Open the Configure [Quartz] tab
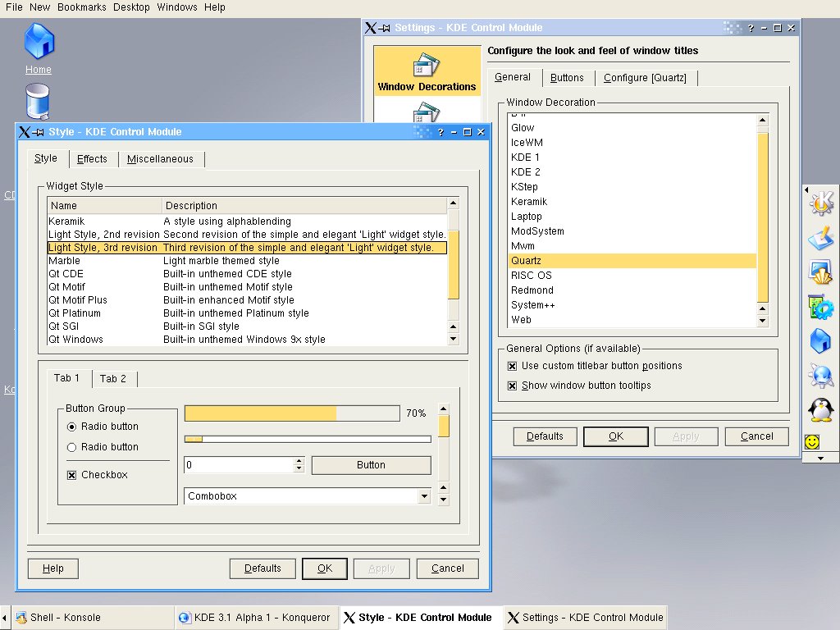Viewport: 840px width, 630px height. (x=645, y=78)
